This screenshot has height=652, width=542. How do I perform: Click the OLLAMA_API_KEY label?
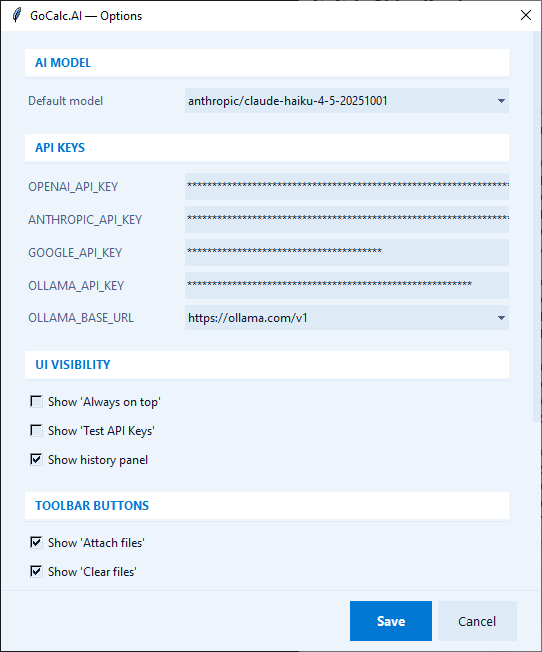[x=76, y=286]
